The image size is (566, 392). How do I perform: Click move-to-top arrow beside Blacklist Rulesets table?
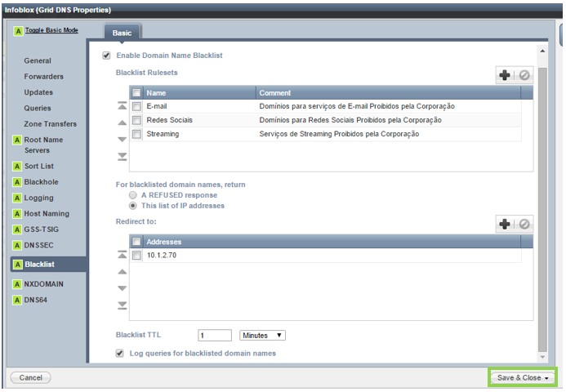pyautogui.click(x=123, y=107)
